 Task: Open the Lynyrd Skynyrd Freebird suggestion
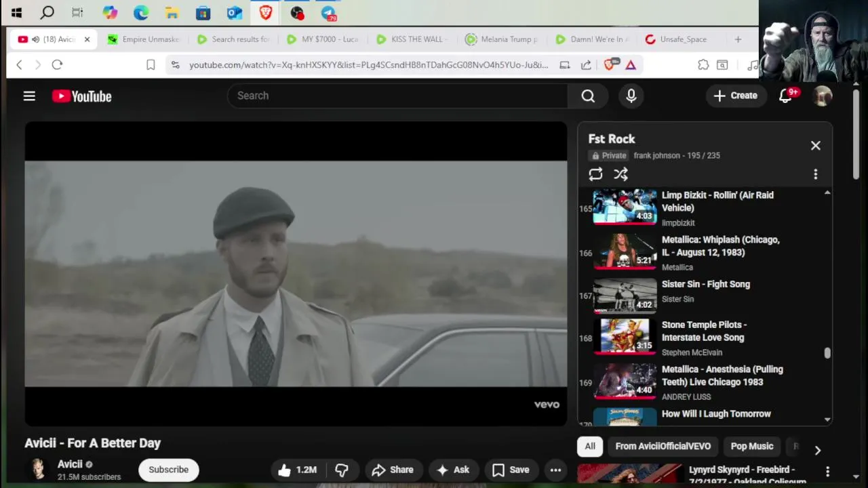pos(748,475)
